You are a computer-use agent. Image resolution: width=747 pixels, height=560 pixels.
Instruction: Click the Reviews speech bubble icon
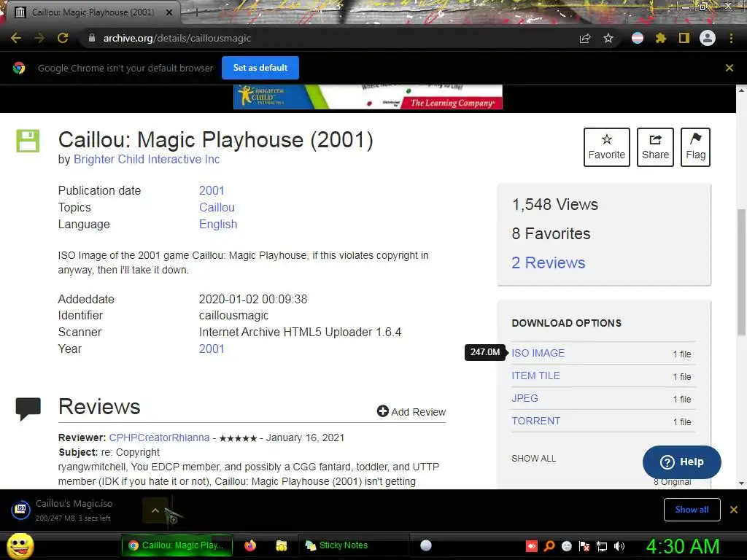point(28,408)
